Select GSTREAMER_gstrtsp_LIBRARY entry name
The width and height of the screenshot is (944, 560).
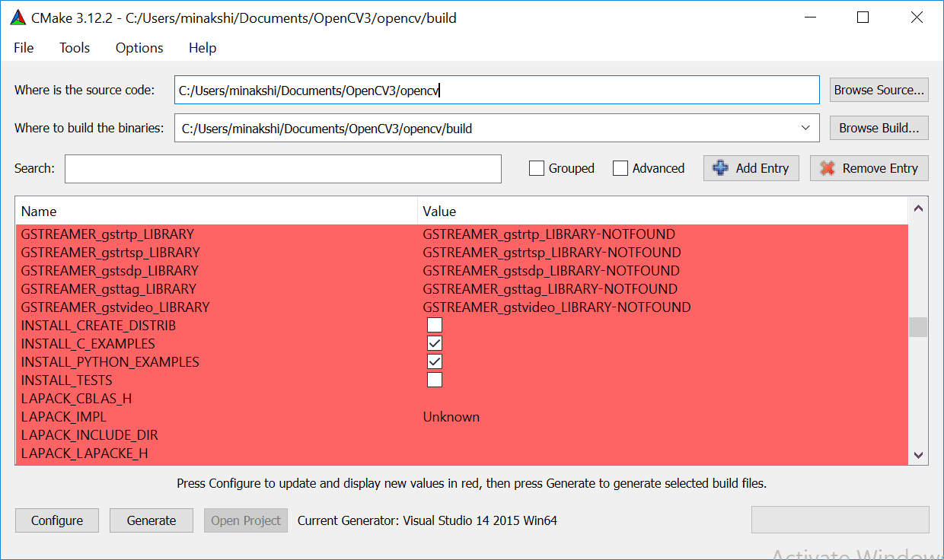click(x=110, y=252)
